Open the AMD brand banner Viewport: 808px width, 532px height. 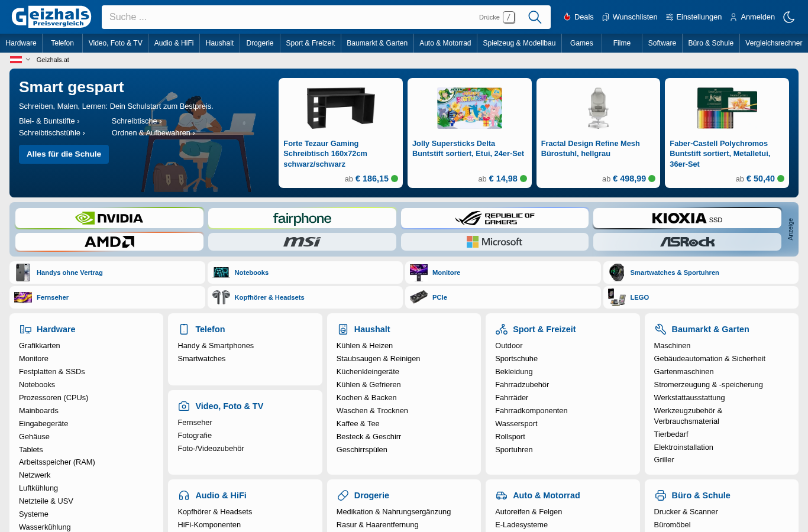pos(109,242)
